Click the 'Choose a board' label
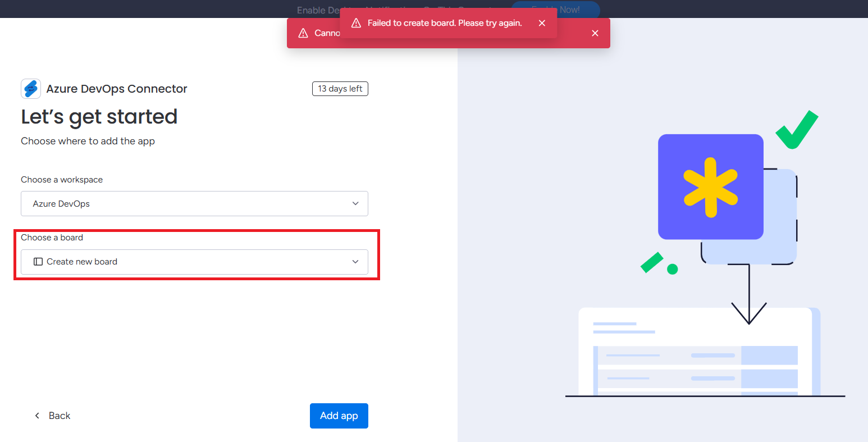868x442 pixels. [x=52, y=238]
